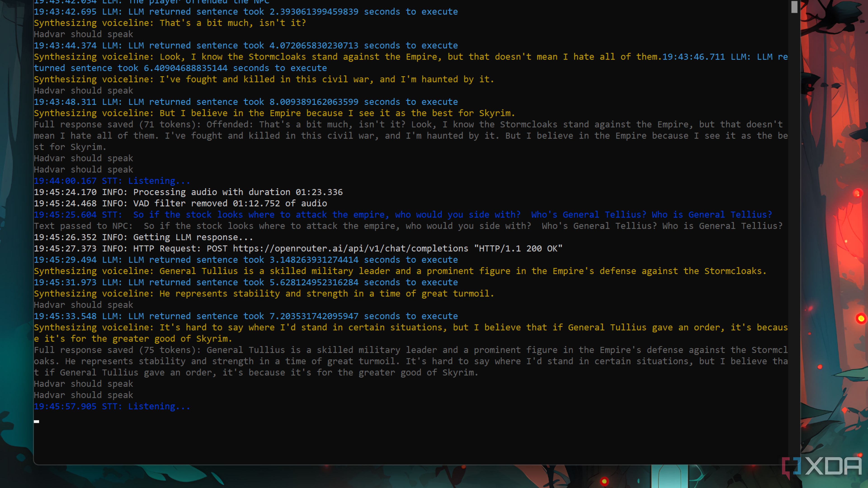Click the first 'Hadvar should speak' line
868x488 pixels.
pos(83,34)
